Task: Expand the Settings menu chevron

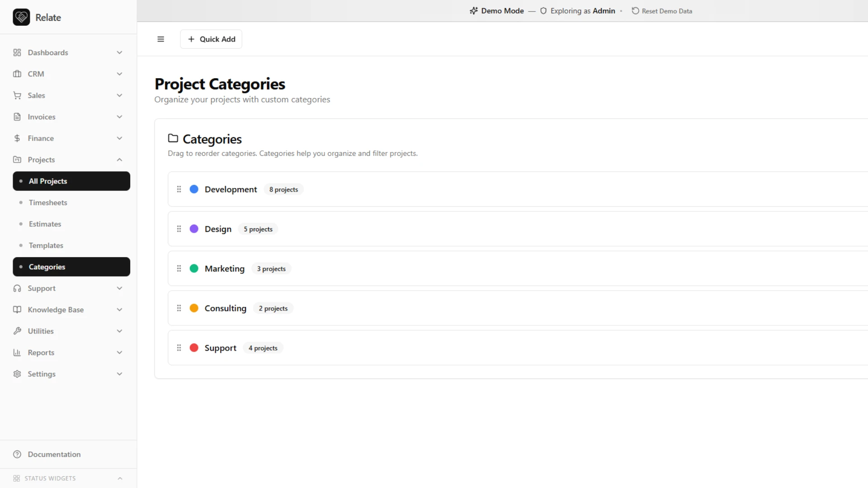Action: pos(119,374)
